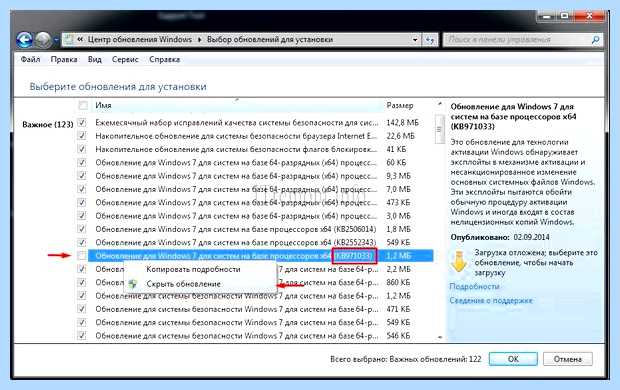This screenshot has width=620, height=390.
Task: Open recent pages arrow beside Forward button
Action: click(x=56, y=40)
